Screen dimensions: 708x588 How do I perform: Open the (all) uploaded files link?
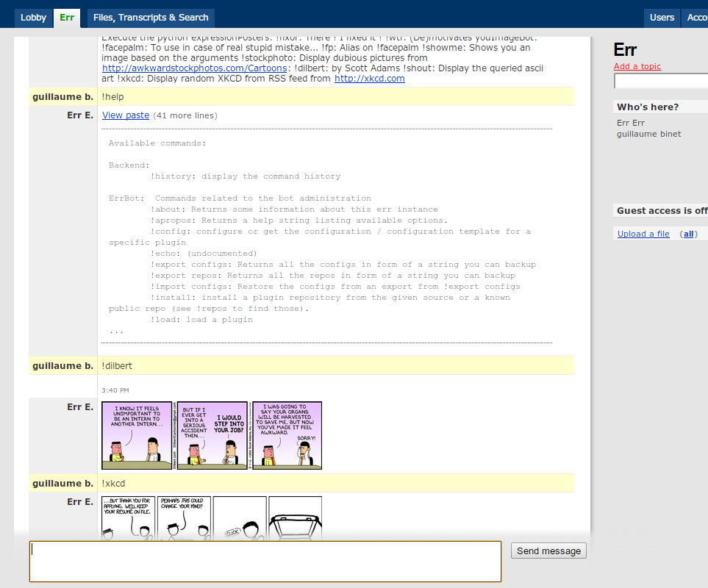690,233
